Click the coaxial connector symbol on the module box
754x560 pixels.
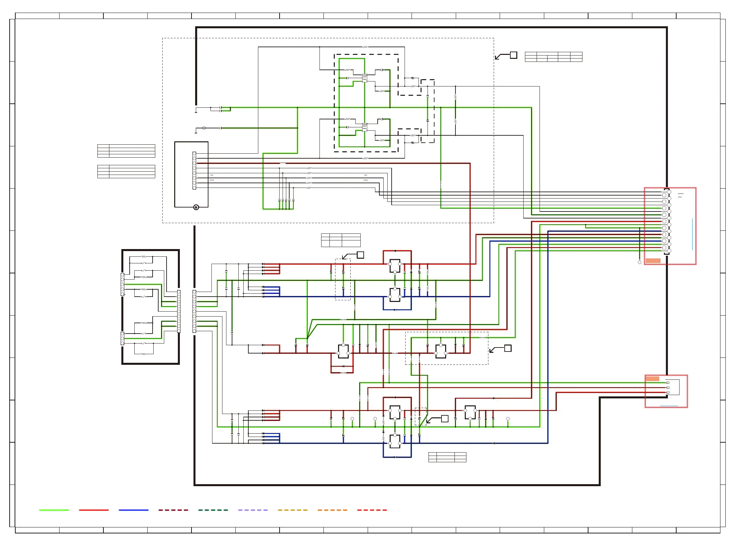[x=196, y=207]
